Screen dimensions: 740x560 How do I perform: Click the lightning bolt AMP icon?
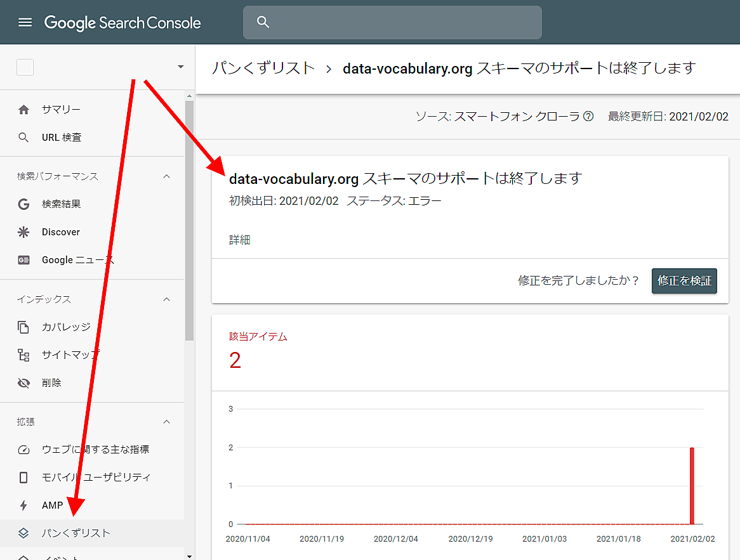[x=24, y=505]
